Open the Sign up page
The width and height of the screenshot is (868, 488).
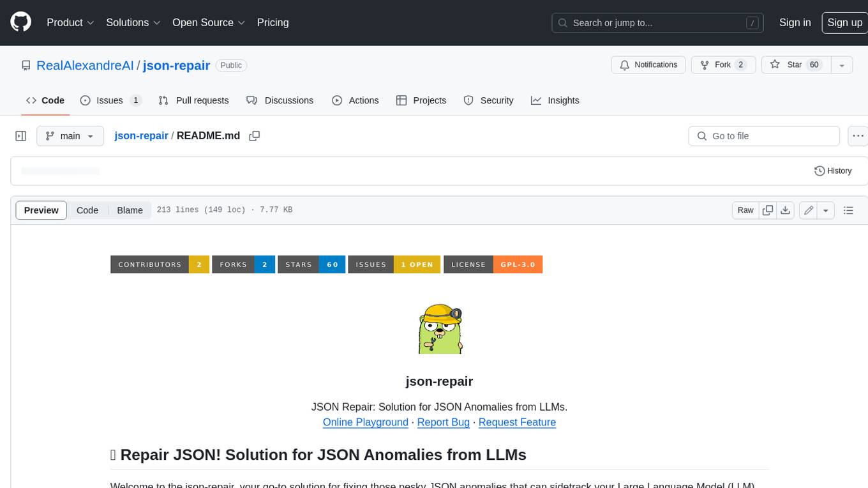pyautogui.click(x=844, y=22)
